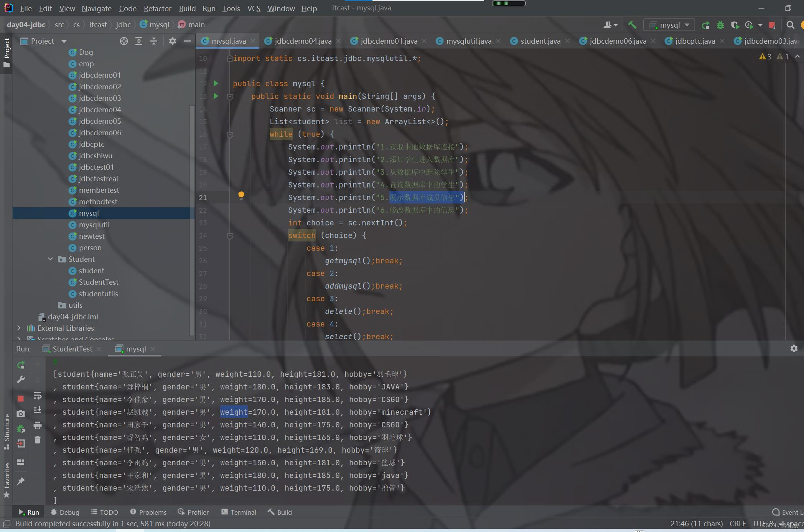Fold the switch block at line 24

tap(230, 236)
